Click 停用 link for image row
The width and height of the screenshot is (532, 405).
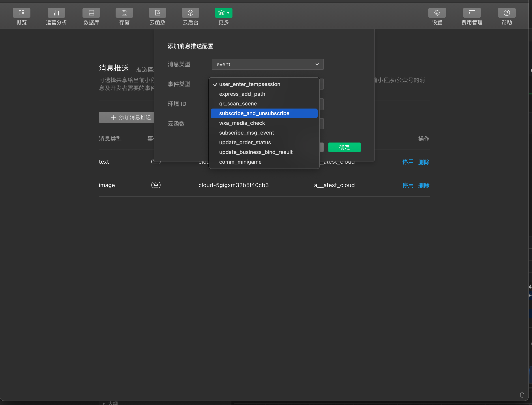click(x=408, y=185)
